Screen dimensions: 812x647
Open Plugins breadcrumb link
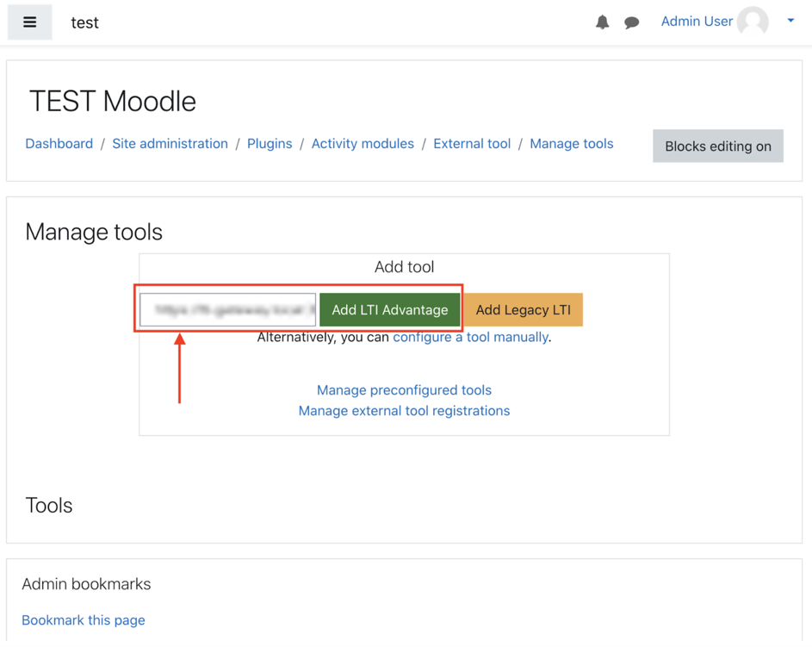tap(270, 144)
